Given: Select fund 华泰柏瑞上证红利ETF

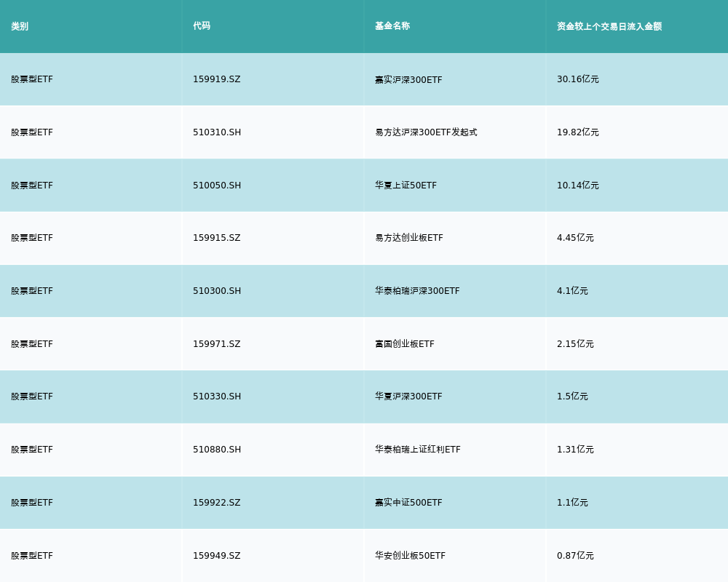Looking at the screenshot, I should (418, 450).
